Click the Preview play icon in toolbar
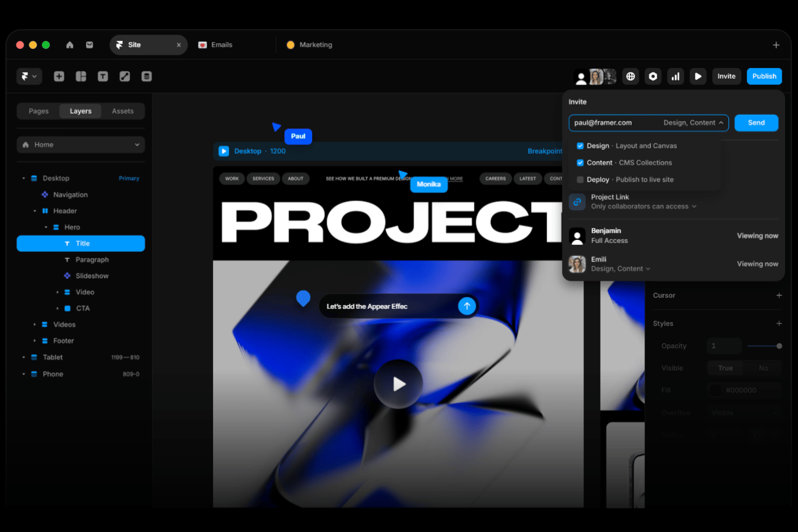The image size is (798, 532). click(x=698, y=77)
